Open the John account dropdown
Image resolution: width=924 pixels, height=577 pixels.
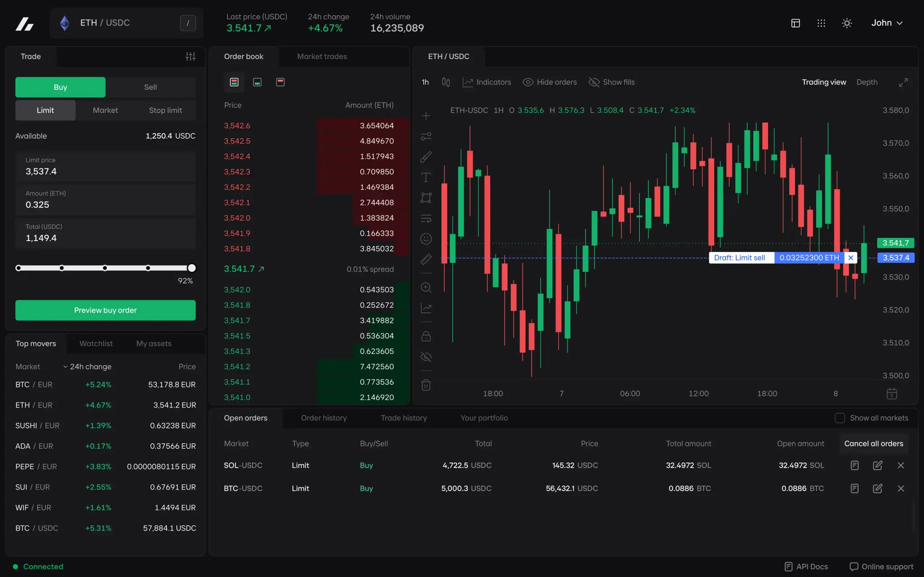click(x=886, y=23)
